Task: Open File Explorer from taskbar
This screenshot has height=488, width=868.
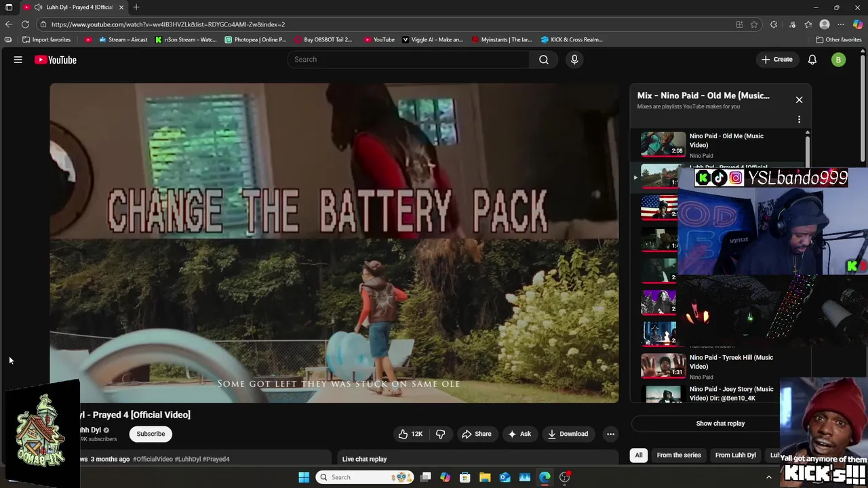Action: 485,477
